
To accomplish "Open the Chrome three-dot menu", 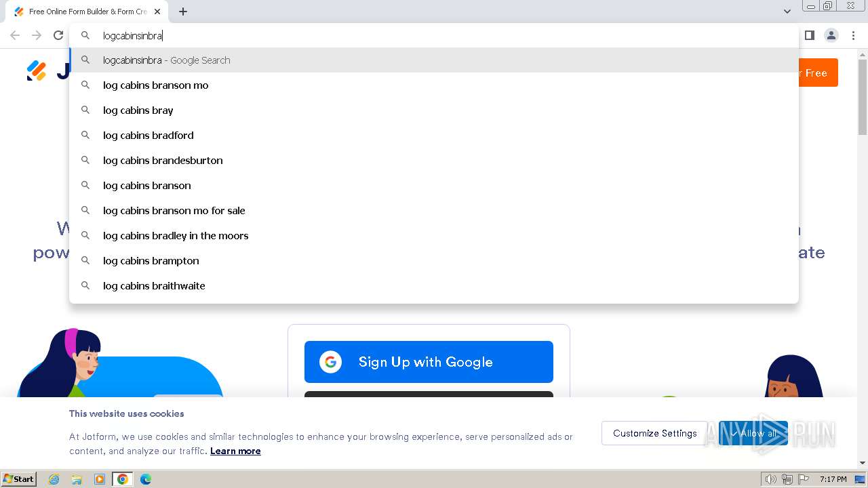I will click(x=853, y=35).
